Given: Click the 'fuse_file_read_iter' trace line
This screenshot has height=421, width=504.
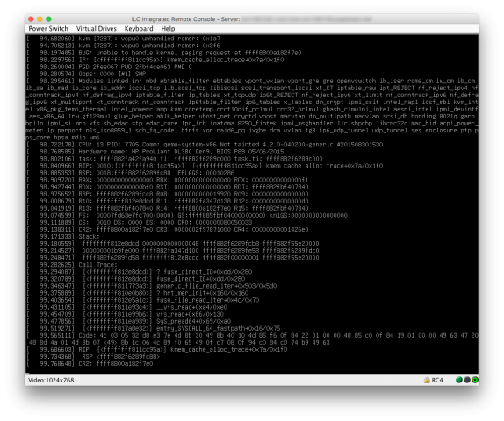Looking at the screenshot, I should pos(143,300).
